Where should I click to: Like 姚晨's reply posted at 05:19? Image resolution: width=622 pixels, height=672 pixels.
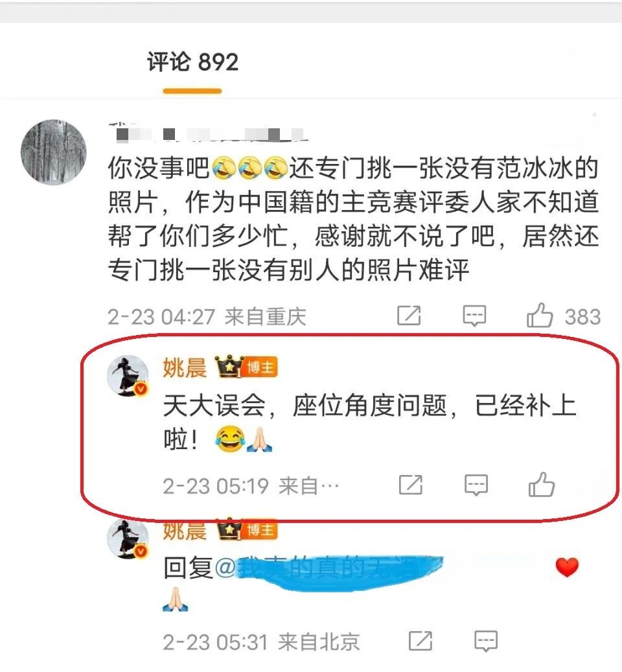[542, 485]
